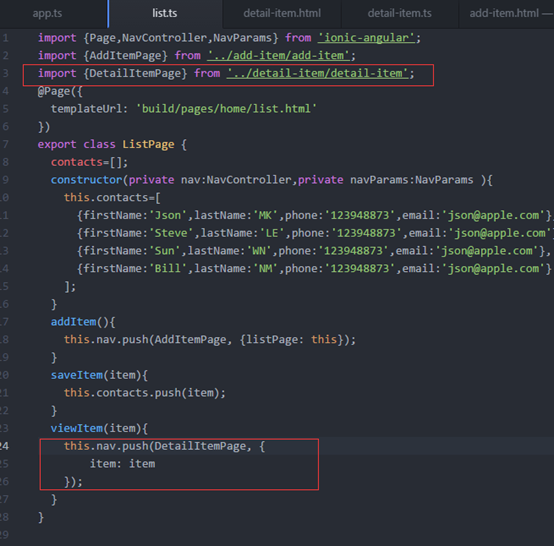Place cursor on DetailItemPage in nav.push call

[200, 446]
